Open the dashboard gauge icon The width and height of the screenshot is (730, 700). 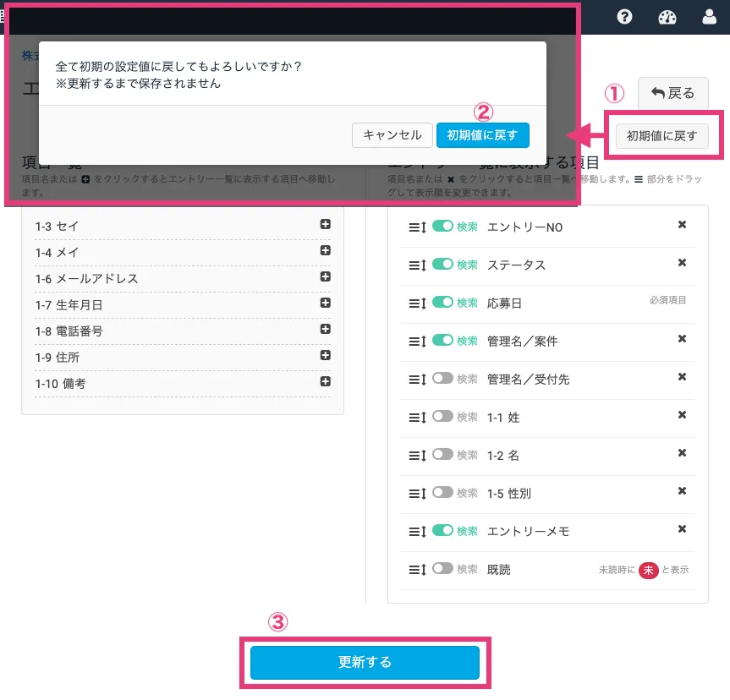[667, 17]
